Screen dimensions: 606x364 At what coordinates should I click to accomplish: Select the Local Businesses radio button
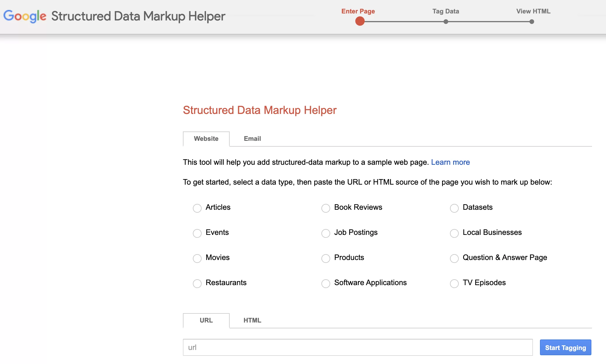pyautogui.click(x=454, y=233)
